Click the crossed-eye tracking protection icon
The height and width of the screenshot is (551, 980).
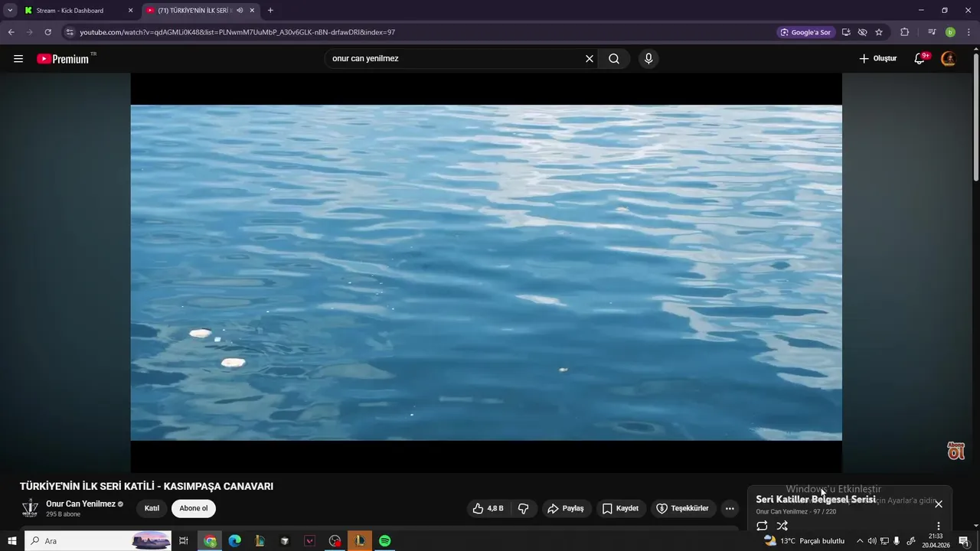tap(862, 32)
